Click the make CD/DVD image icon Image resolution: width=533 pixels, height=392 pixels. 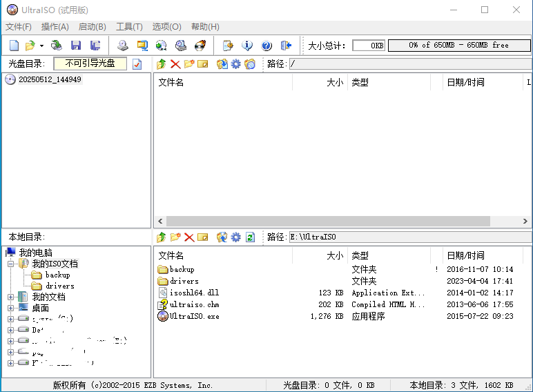coord(122,45)
